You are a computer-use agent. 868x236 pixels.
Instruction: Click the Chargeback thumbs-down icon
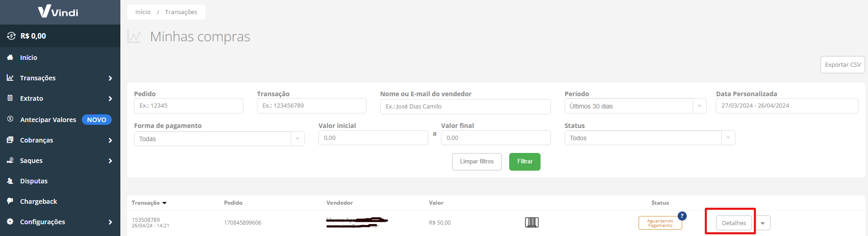coord(10,201)
